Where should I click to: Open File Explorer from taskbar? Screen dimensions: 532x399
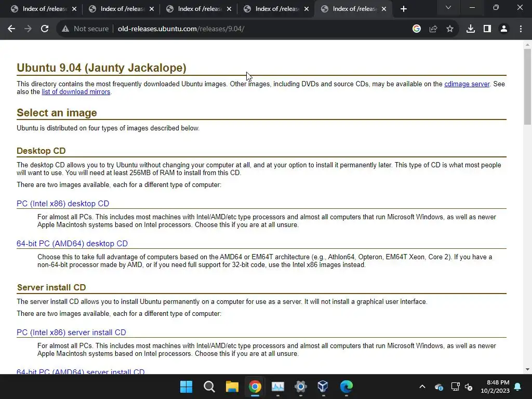click(x=232, y=387)
